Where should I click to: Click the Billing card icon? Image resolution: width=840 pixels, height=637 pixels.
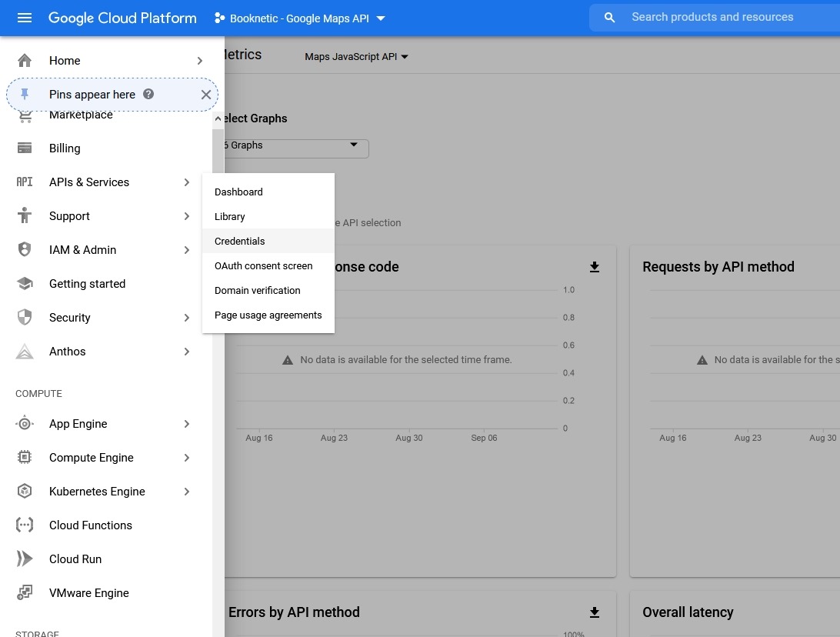pos(25,148)
